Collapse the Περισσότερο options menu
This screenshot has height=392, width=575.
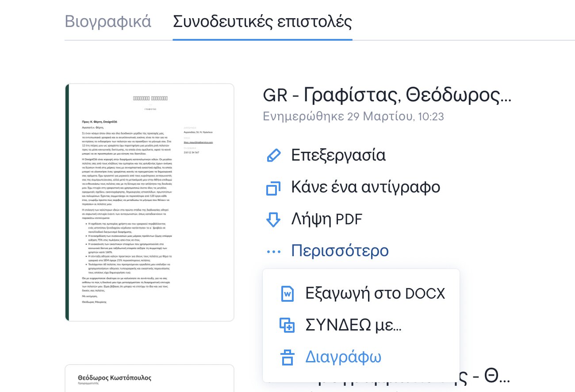coord(340,251)
